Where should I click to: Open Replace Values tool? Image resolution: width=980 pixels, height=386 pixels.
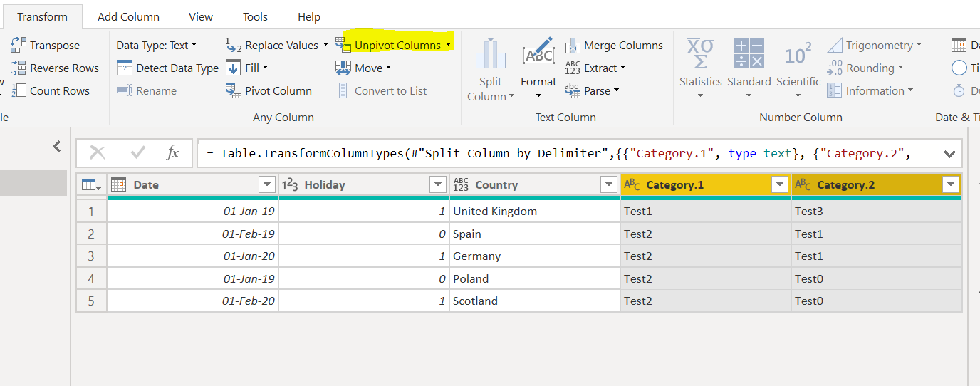272,45
